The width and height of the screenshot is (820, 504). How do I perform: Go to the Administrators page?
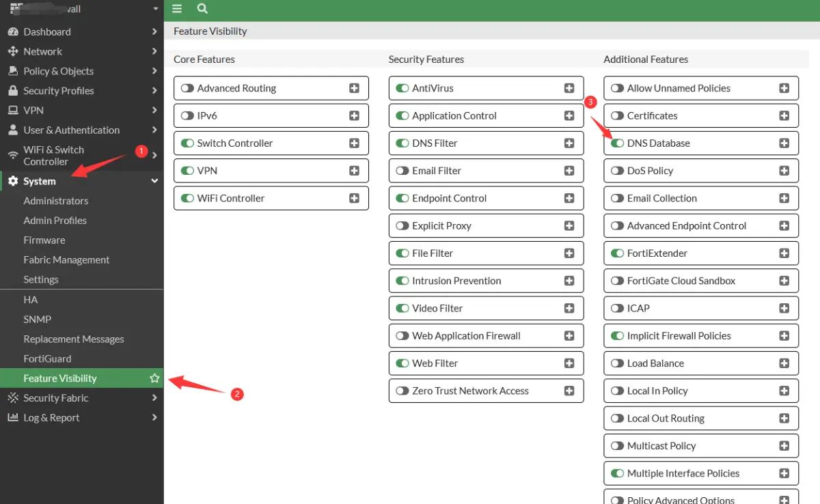56,201
